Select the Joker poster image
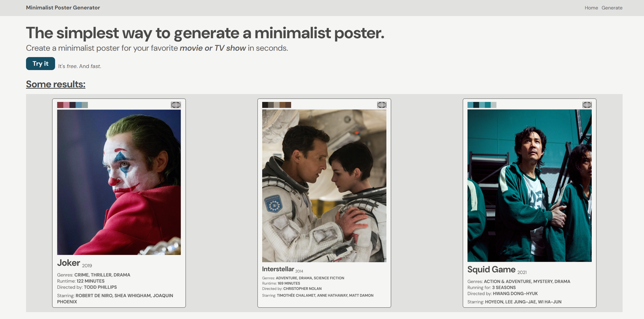This screenshot has height=319, width=644. point(119,182)
